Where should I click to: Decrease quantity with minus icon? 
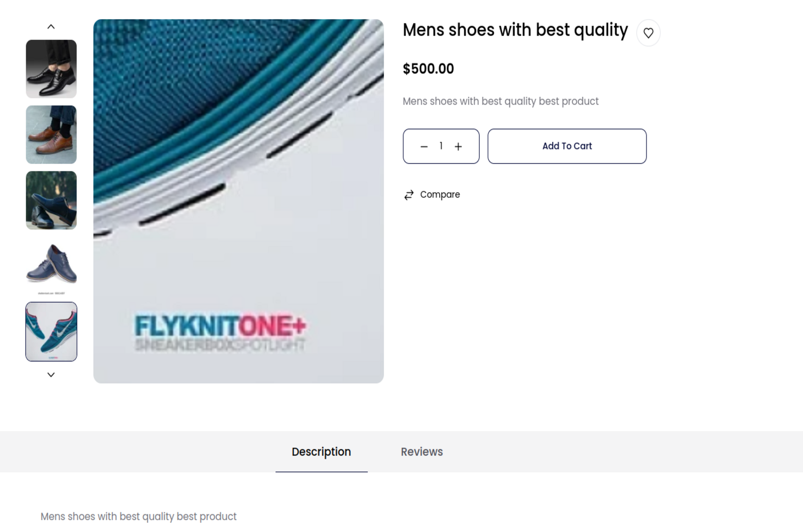(x=424, y=146)
